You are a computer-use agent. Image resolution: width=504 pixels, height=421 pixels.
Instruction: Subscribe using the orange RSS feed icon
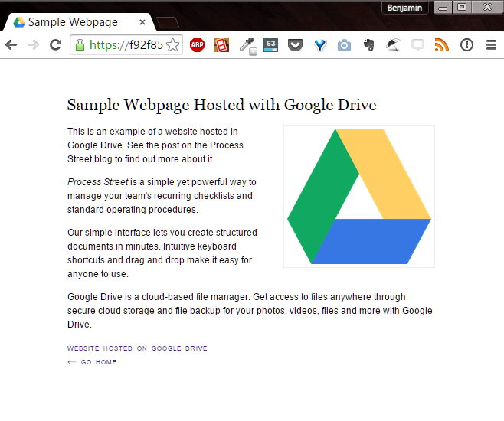pos(442,45)
